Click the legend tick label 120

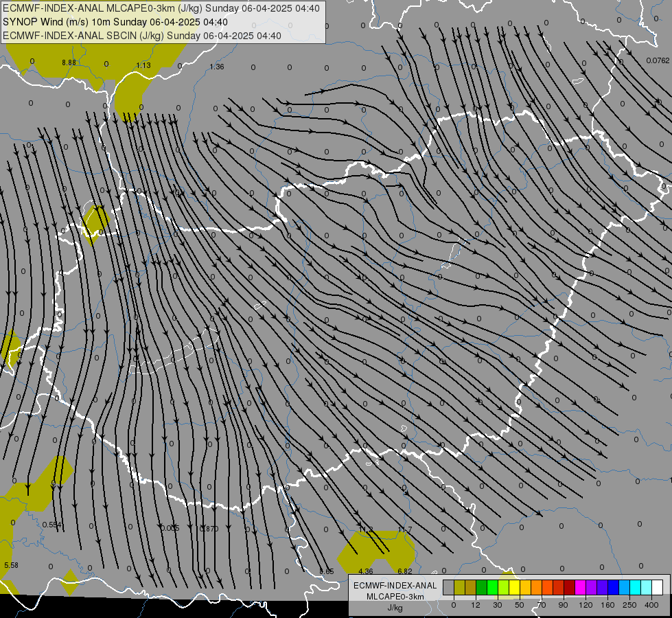(586, 605)
